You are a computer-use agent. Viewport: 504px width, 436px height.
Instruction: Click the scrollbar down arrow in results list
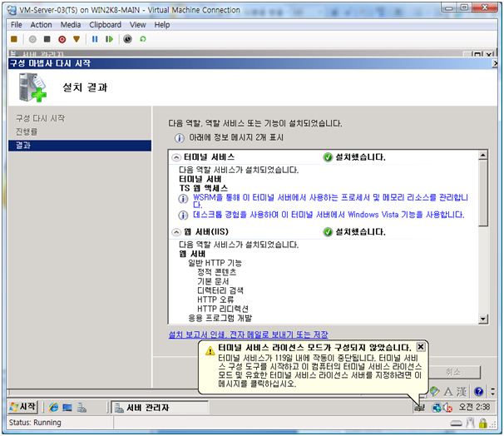tap(482, 319)
